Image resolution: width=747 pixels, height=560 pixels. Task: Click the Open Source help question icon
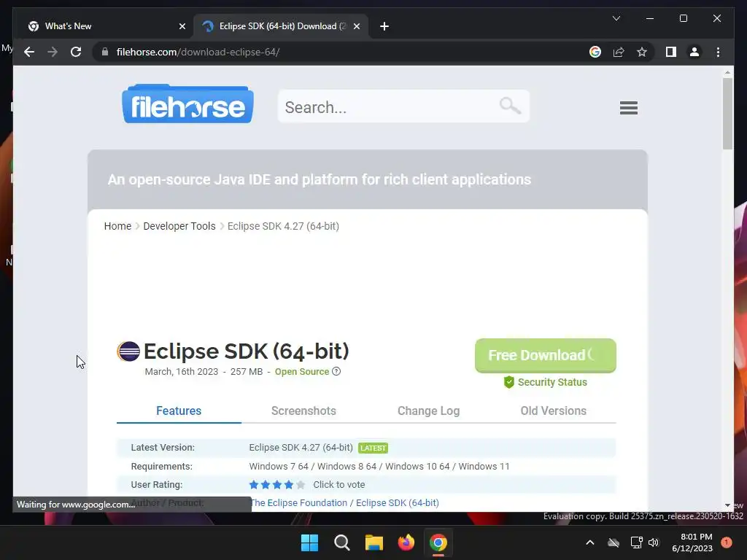(x=336, y=371)
